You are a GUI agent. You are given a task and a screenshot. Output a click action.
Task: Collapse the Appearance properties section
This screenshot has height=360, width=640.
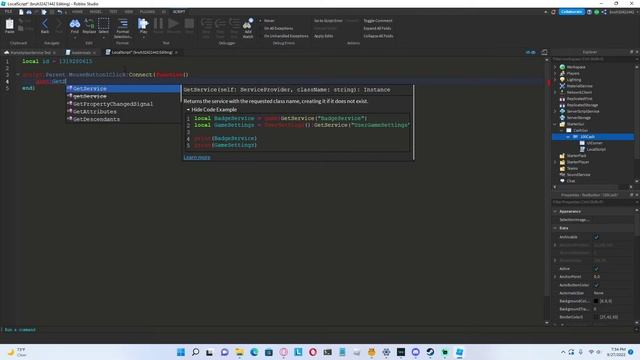point(555,211)
